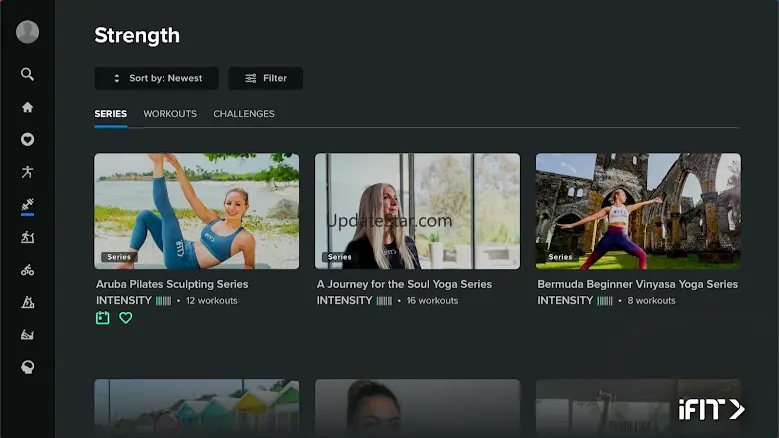Open the Sort by: Newest dropdown
This screenshot has height=438, width=779.
[156, 78]
